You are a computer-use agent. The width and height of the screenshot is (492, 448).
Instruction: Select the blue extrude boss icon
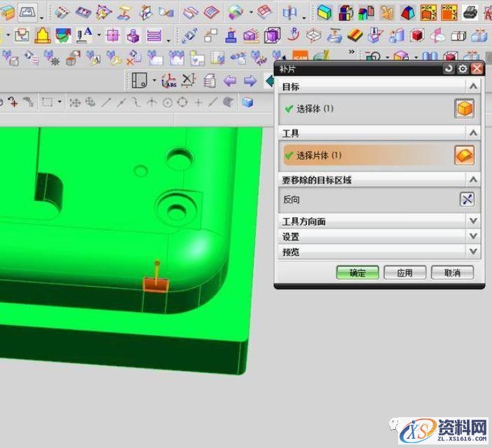(231, 35)
